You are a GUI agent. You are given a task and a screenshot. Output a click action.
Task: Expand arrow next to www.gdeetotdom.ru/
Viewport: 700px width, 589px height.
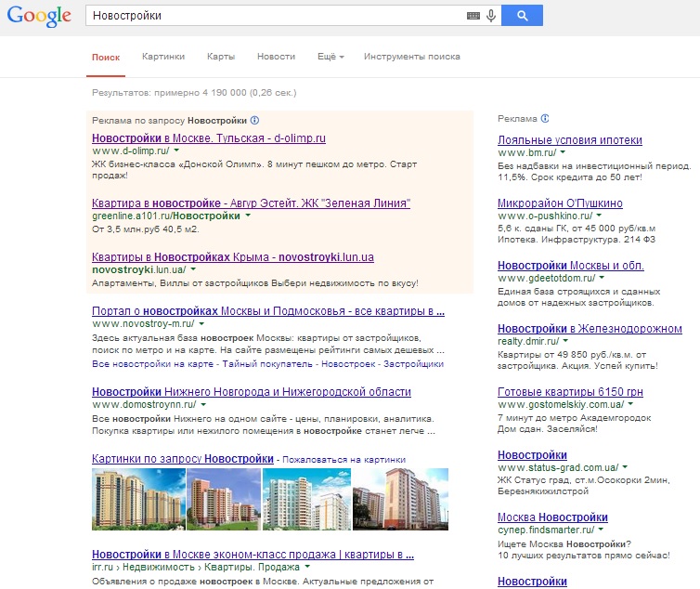click(602, 278)
